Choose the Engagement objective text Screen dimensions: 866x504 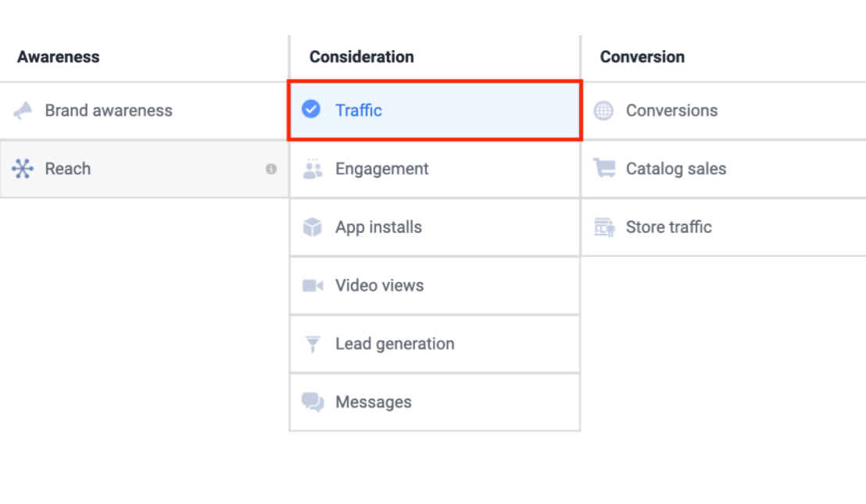tap(381, 169)
